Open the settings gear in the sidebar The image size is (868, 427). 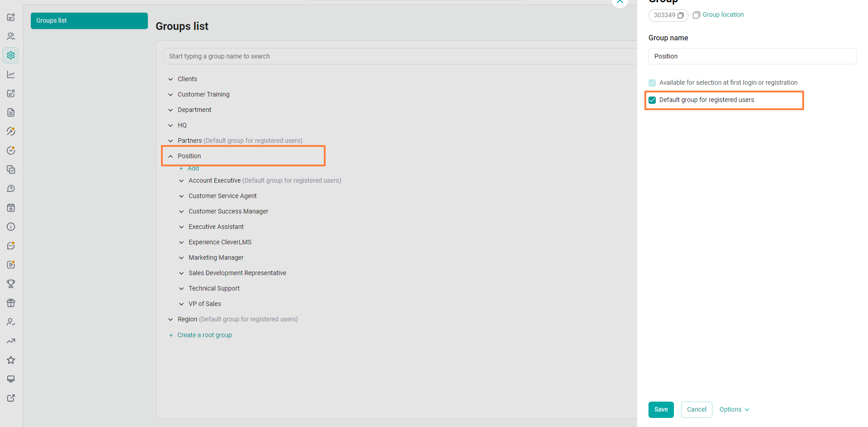pyautogui.click(x=11, y=55)
